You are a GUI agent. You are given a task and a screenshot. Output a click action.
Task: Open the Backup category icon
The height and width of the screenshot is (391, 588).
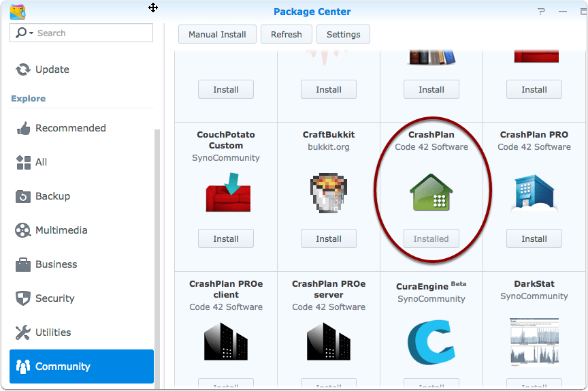[23, 196]
